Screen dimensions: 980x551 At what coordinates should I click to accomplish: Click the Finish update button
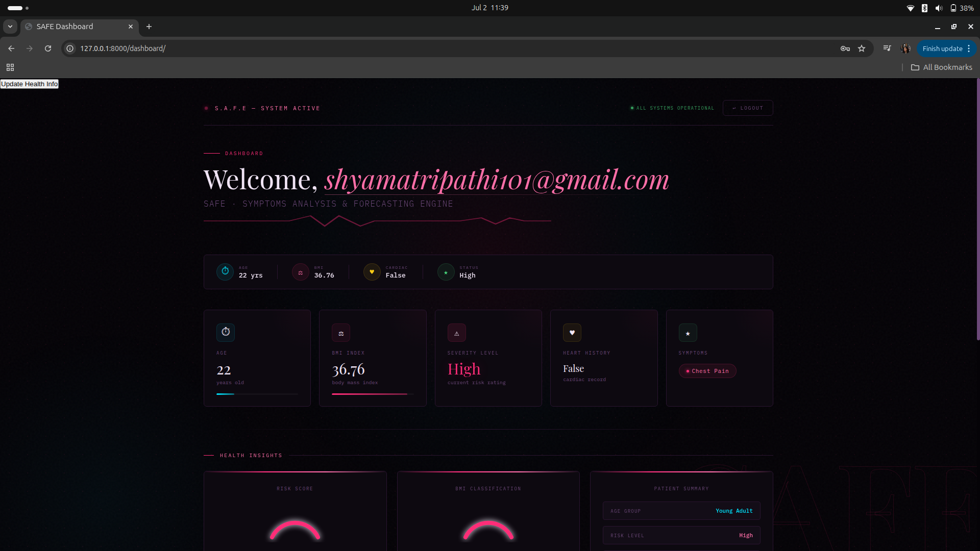click(x=942, y=48)
